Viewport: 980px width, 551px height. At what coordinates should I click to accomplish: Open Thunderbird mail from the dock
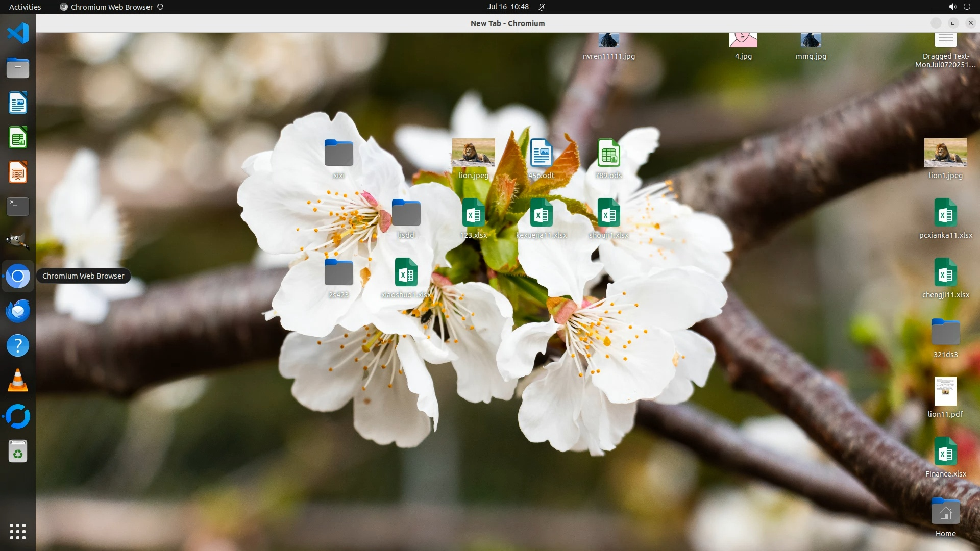18,311
